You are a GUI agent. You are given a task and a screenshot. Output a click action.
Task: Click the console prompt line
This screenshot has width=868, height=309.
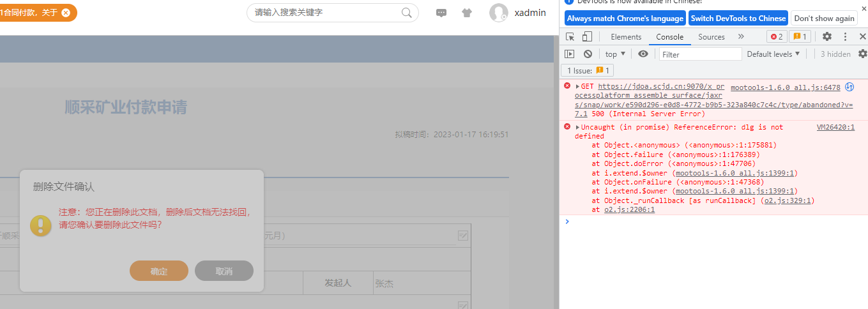click(x=713, y=222)
